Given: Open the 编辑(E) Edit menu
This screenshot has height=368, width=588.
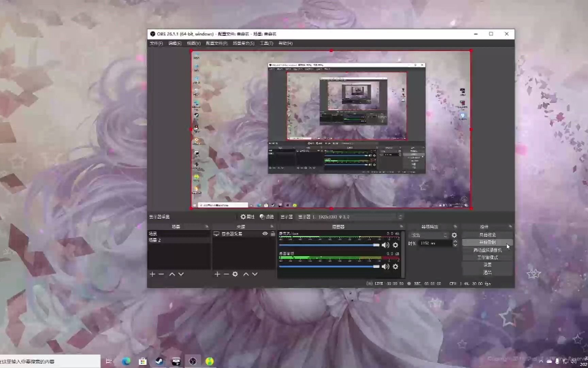Looking at the screenshot, I should (175, 43).
